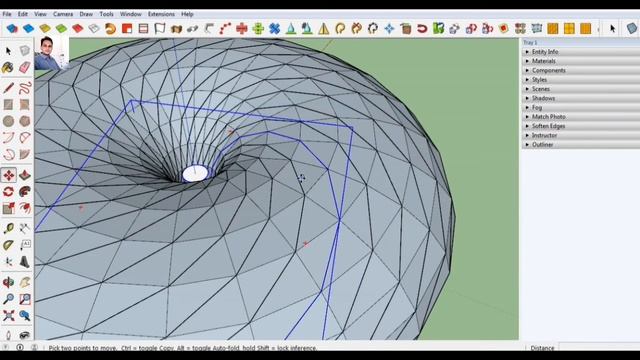Click the active Move tool

coord(9,175)
